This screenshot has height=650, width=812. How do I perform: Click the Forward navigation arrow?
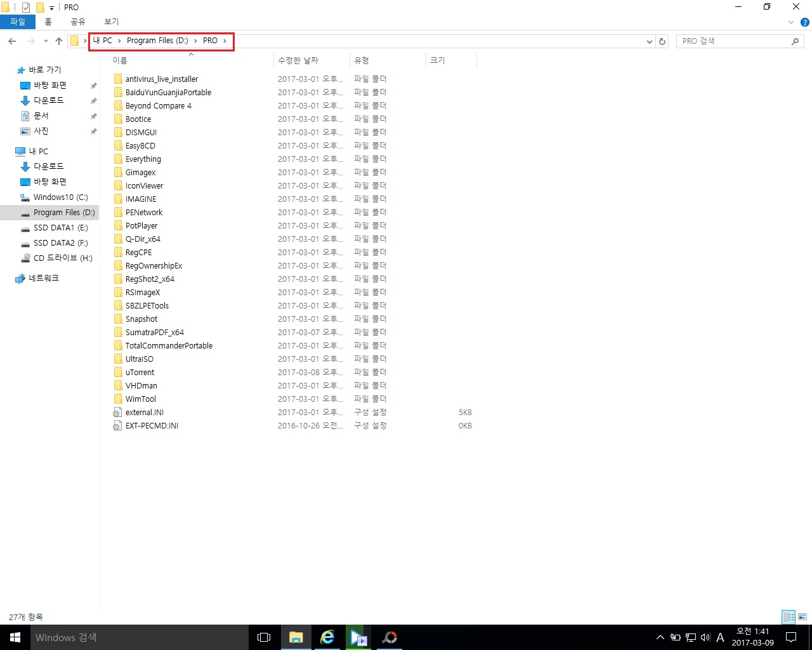pos(30,41)
